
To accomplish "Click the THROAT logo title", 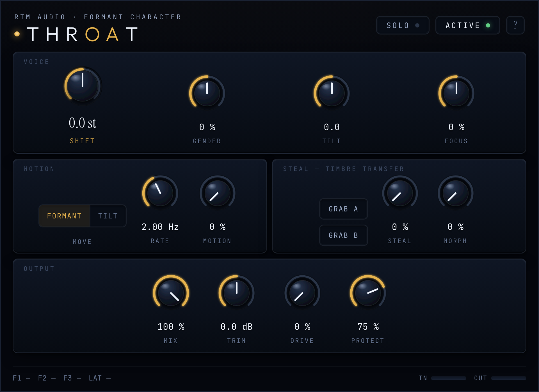I will (x=83, y=34).
